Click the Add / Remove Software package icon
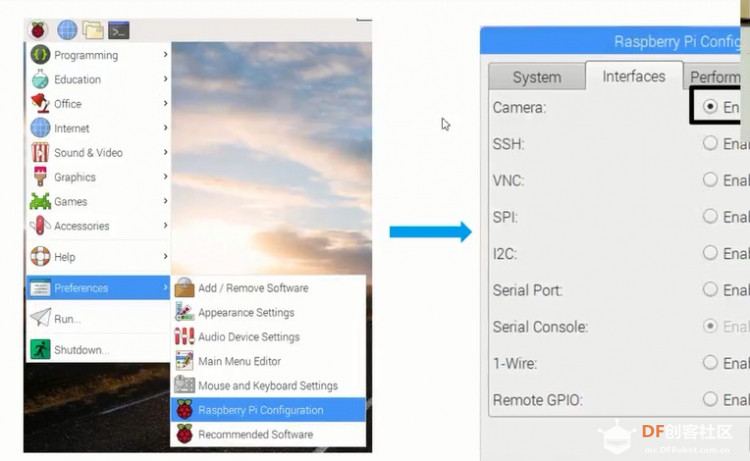 click(x=185, y=287)
